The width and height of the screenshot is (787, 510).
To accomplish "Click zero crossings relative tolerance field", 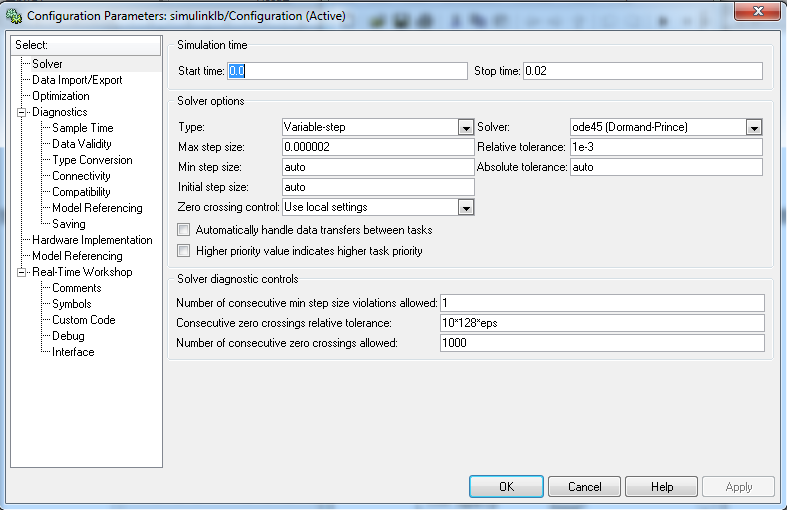I will click(602, 323).
